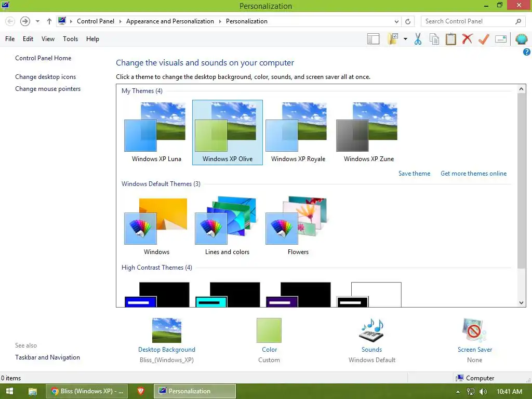Refresh the Personalization page

(x=408, y=21)
